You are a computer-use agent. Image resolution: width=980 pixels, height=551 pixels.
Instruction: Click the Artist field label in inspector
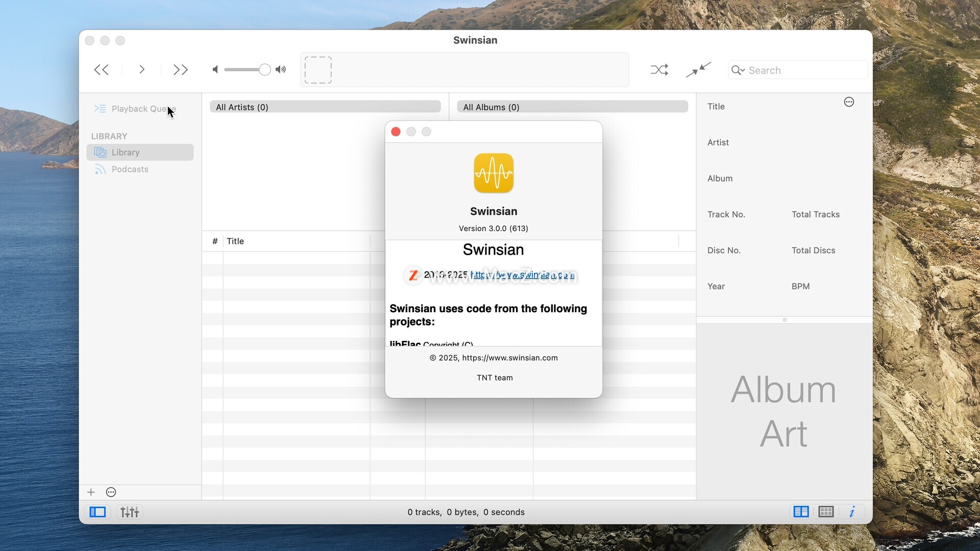[x=718, y=143]
